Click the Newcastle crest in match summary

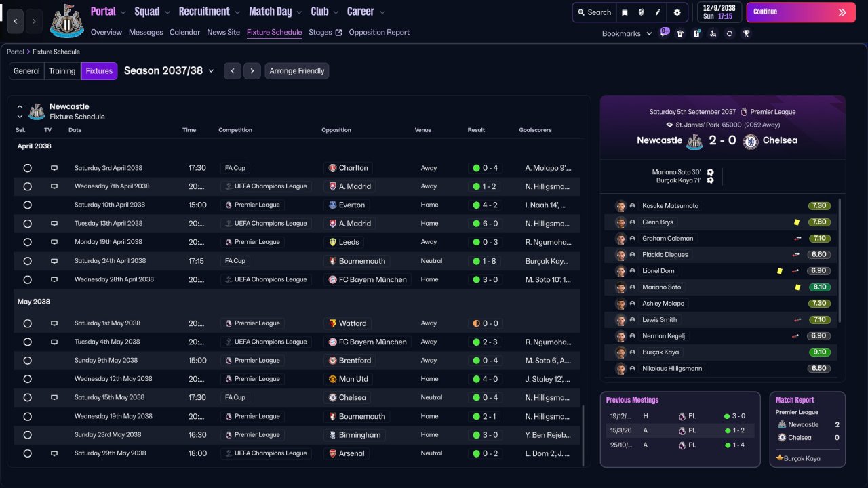(x=694, y=141)
